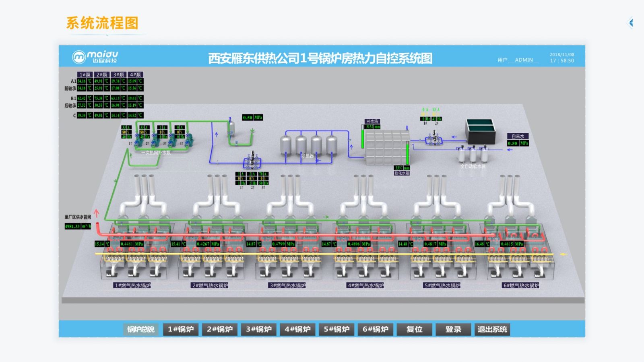Screen dimensions: 644x362
Task: Click the deaerator tanks group
Action: pos(308,145)
